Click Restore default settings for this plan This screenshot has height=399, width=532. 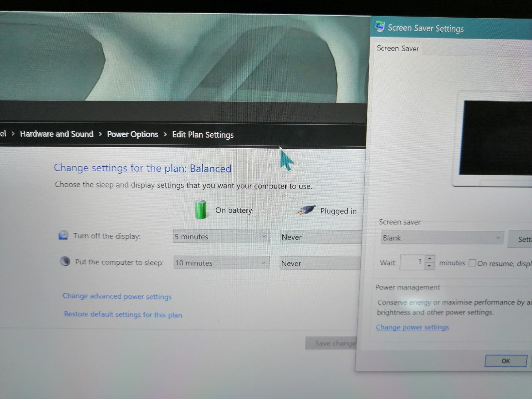[x=122, y=314]
